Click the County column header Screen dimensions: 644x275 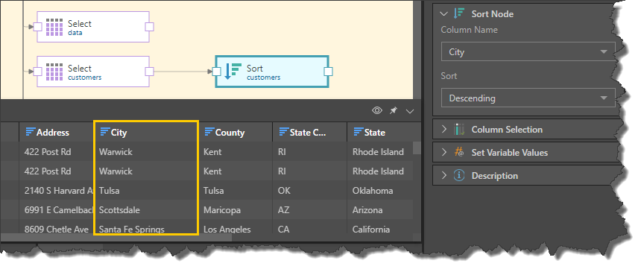(236, 132)
